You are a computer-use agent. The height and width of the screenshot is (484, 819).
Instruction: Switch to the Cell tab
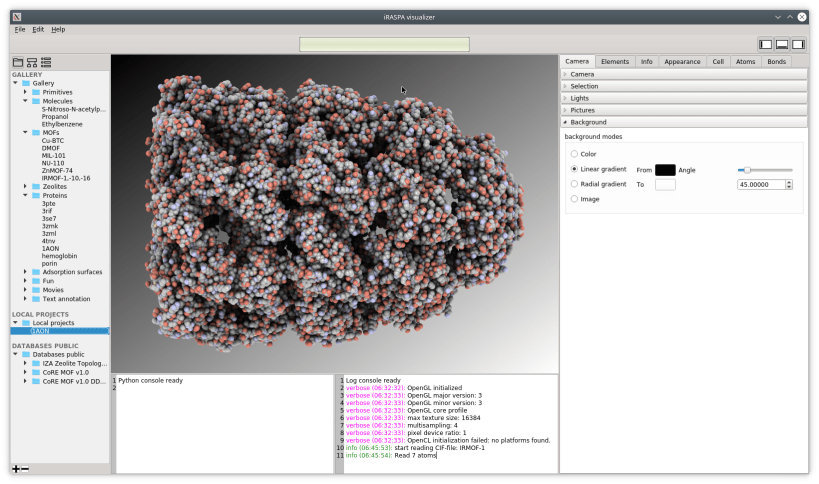(x=718, y=62)
